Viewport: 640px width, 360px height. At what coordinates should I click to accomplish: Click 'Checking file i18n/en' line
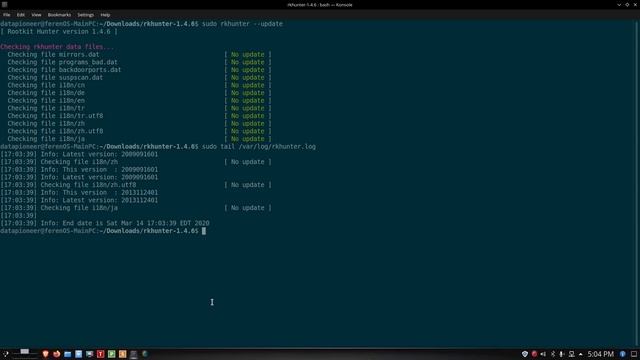(x=46, y=100)
